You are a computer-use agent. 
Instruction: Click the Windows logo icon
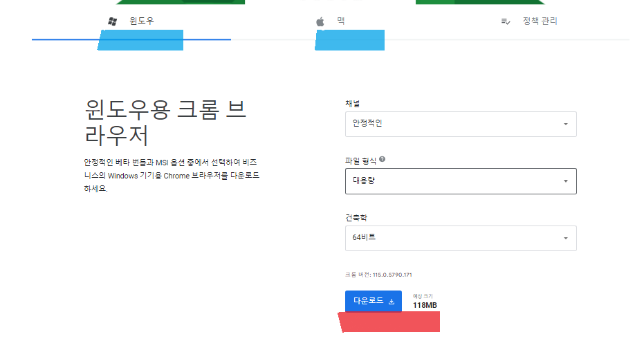point(112,21)
